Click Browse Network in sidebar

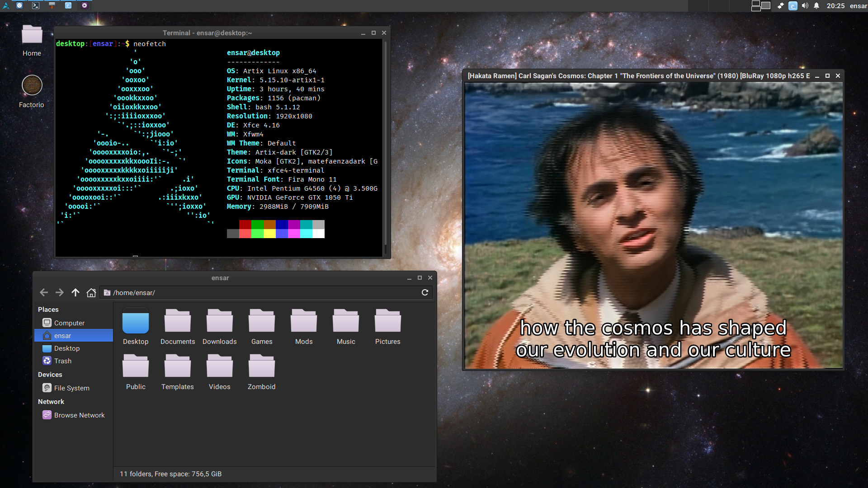pos(79,415)
